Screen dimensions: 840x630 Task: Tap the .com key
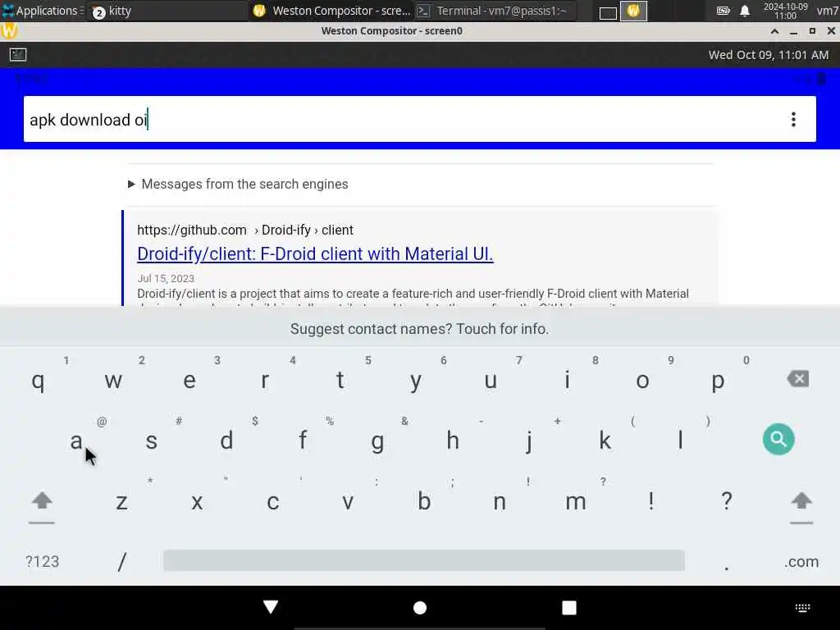801,561
